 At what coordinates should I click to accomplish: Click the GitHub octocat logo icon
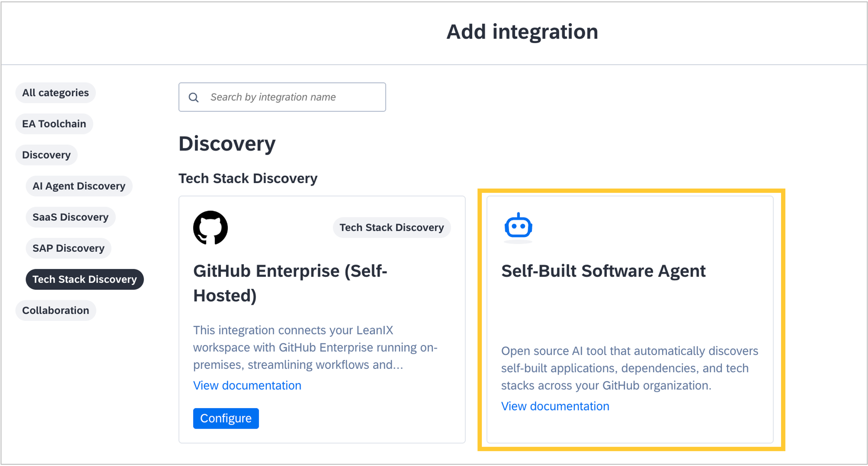pos(210,228)
